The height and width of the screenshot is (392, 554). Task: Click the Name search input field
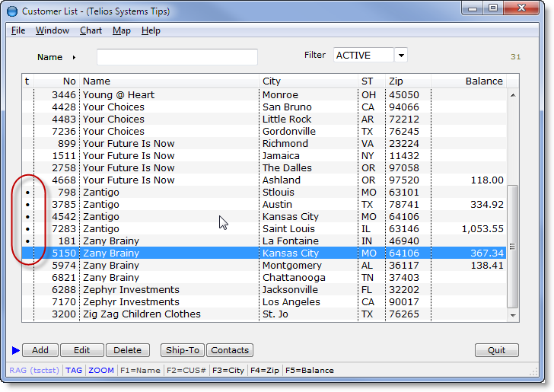tap(177, 57)
